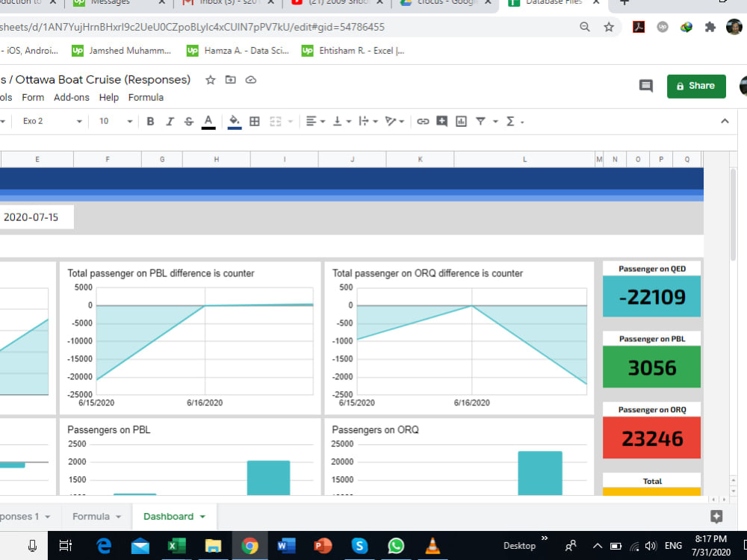Image resolution: width=747 pixels, height=560 pixels.
Task: Toggle bold formatting
Action: pos(150,122)
